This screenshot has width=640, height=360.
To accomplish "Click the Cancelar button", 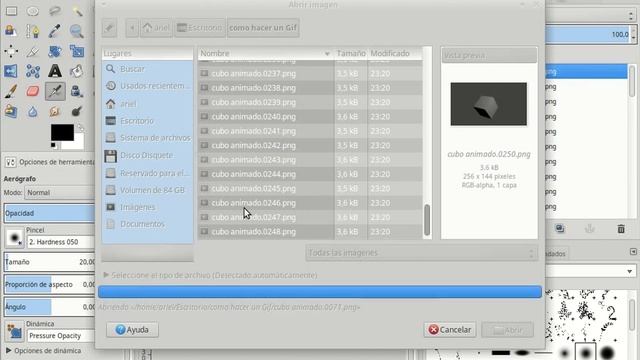I will (450, 329).
